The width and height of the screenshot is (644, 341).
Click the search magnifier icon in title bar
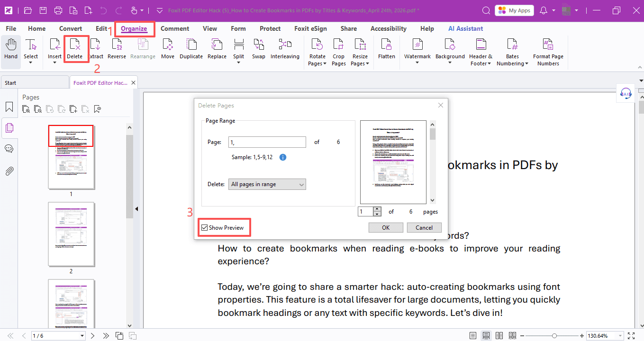click(x=486, y=10)
